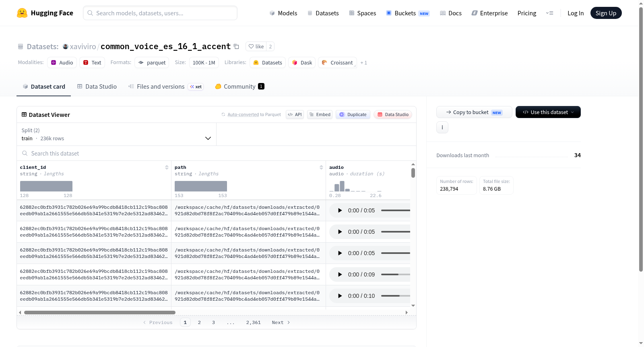This screenshot has height=347, width=644.
Task: Click the Sign Up button
Action: pyautogui.click(x=606, y=13)
